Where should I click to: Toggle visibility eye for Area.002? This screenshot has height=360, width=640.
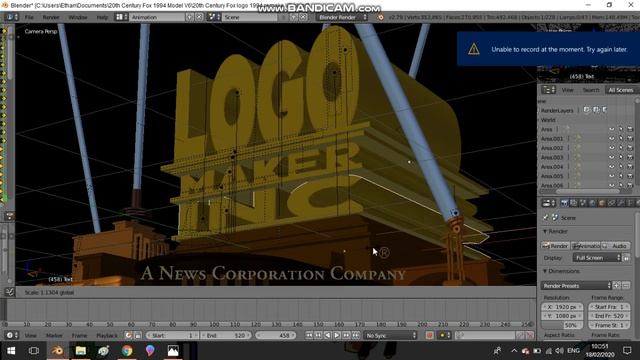(x=611, y=148)
